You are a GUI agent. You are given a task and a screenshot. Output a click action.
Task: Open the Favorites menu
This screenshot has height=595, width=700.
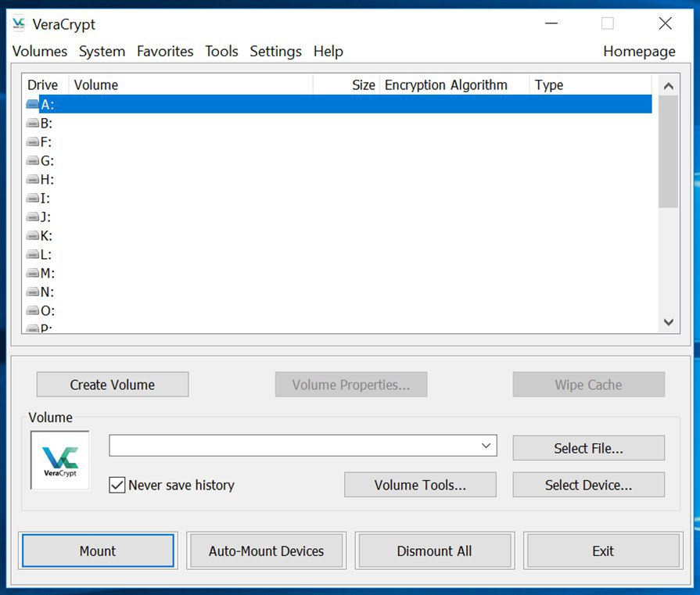coord(165,52)
